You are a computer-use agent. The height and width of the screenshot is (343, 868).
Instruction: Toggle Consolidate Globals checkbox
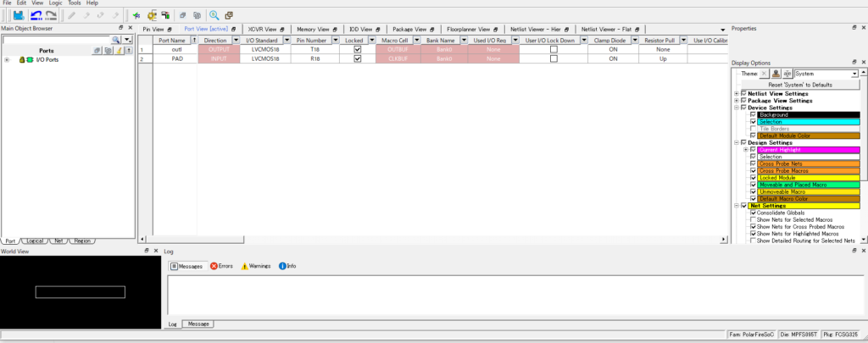[x=753, y=213]
